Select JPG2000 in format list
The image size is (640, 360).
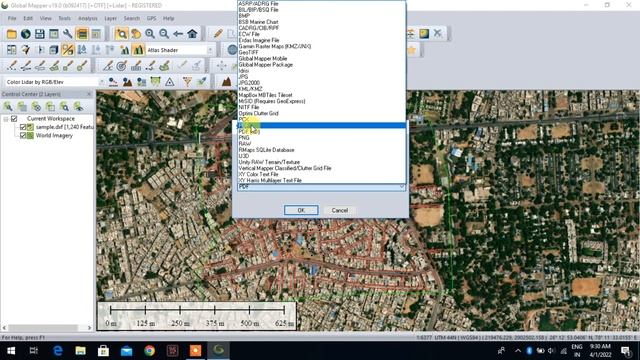pos(322,83)
